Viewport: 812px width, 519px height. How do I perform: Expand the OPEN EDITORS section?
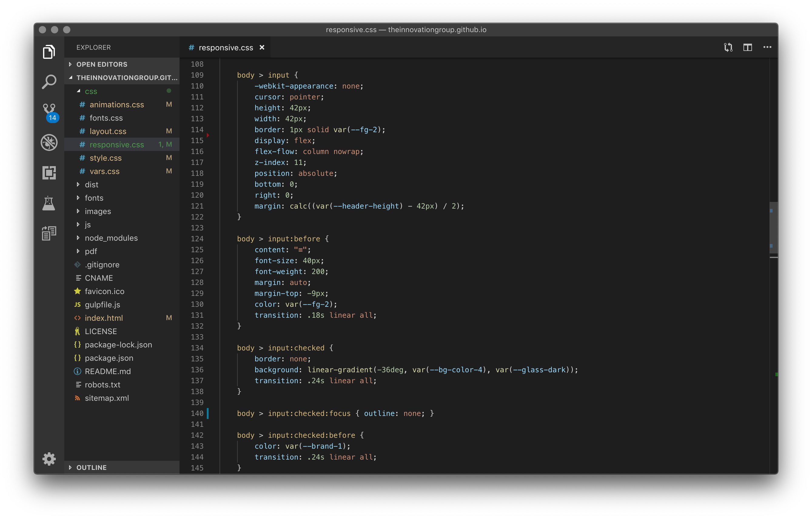(x=102, y=64)
